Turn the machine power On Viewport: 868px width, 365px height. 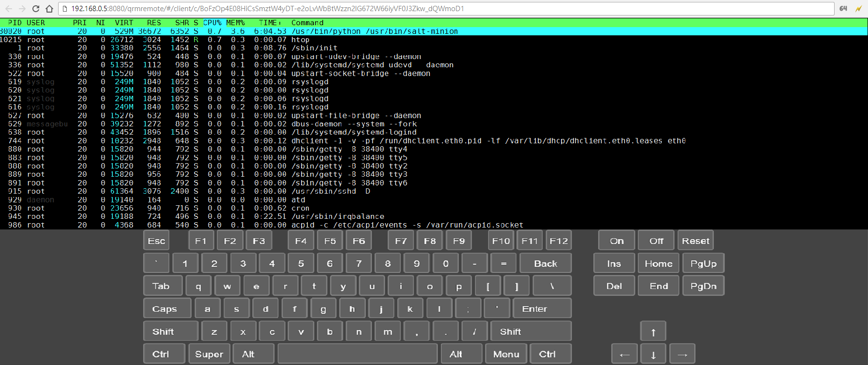(616, 241)
